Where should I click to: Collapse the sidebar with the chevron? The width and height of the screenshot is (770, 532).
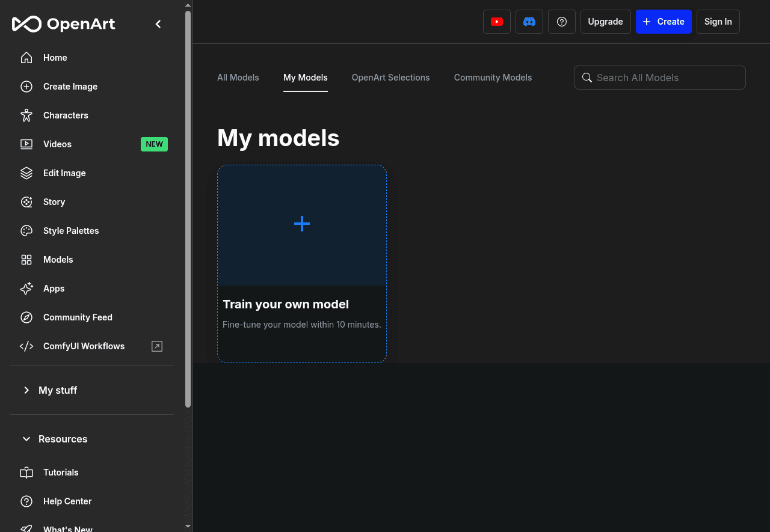[158, 24]
